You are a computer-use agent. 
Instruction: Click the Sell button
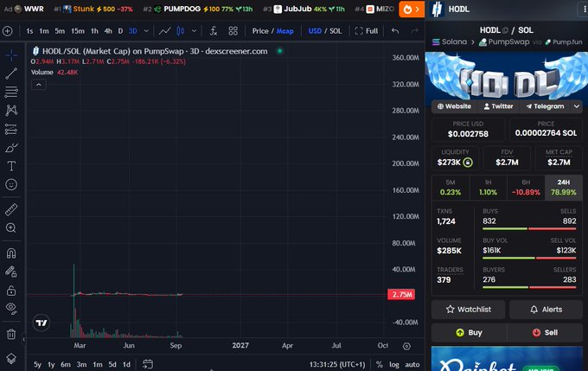[x=545, y=333]
